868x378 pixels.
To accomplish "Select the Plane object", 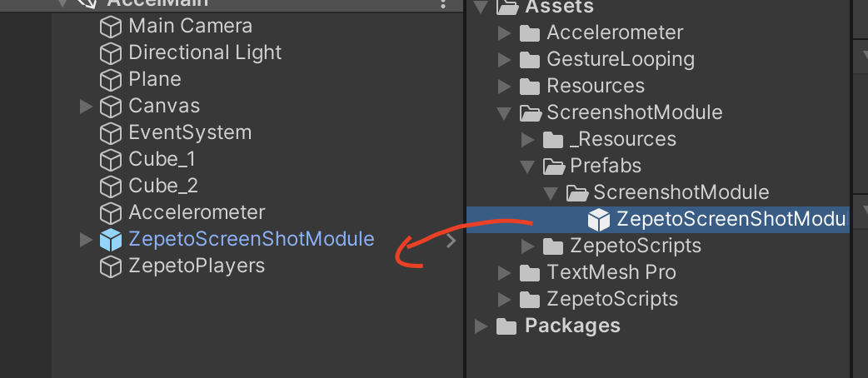I will (x=154, y=80).
